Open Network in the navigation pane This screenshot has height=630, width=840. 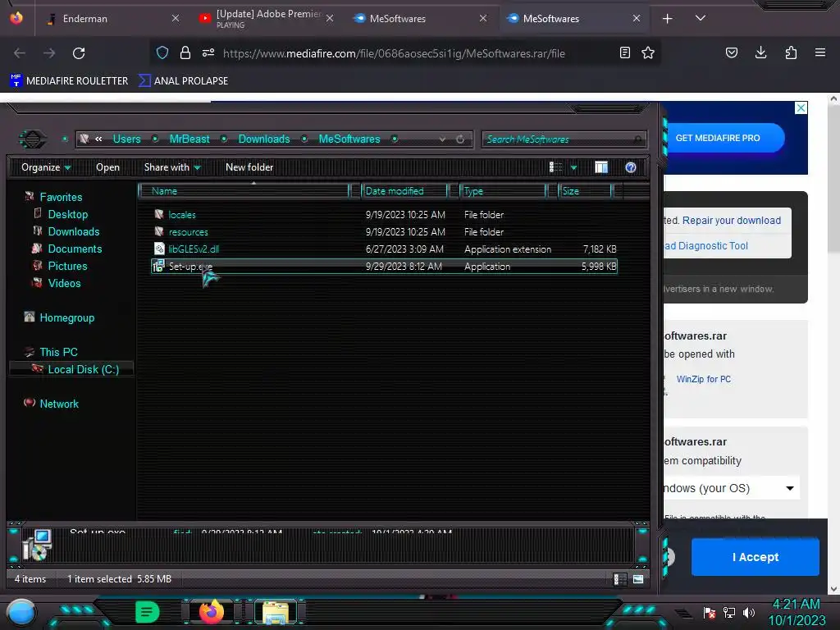tap(59, 404)
